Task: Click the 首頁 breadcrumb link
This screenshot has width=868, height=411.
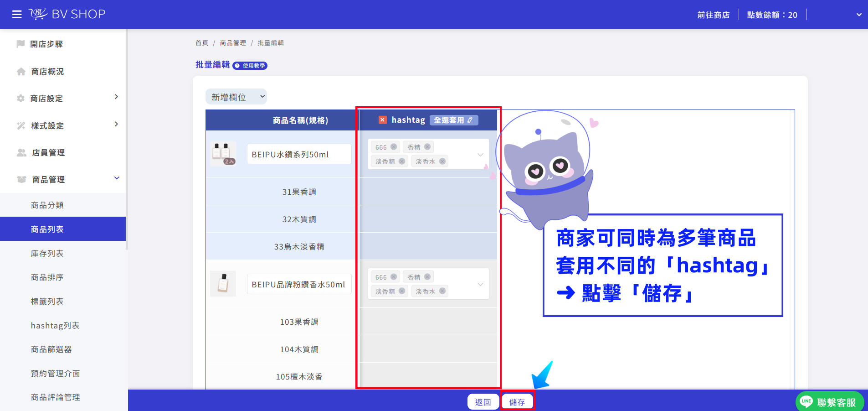Action: tap(202, 43)
